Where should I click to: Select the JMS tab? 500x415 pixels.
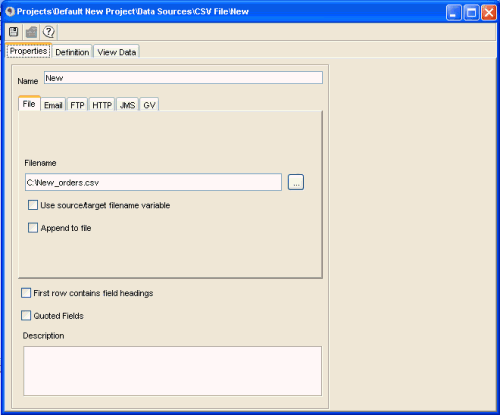(127, 105)
